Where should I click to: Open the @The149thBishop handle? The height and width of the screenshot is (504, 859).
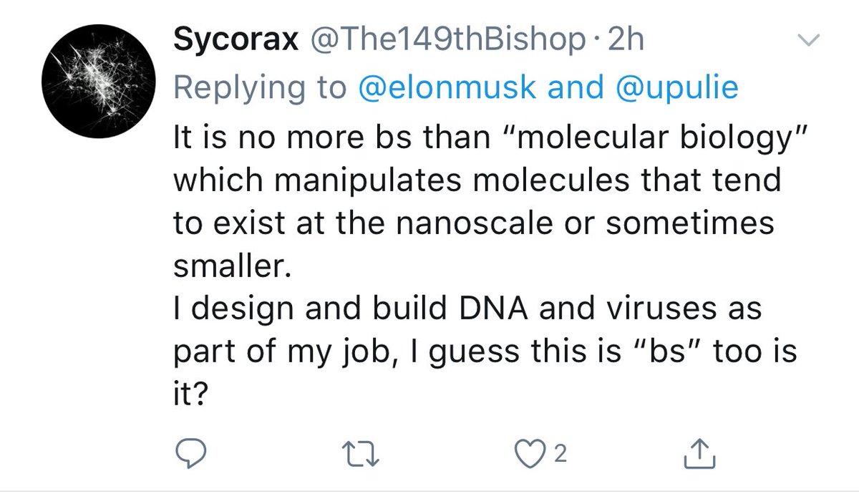click(x=446, y=43)
